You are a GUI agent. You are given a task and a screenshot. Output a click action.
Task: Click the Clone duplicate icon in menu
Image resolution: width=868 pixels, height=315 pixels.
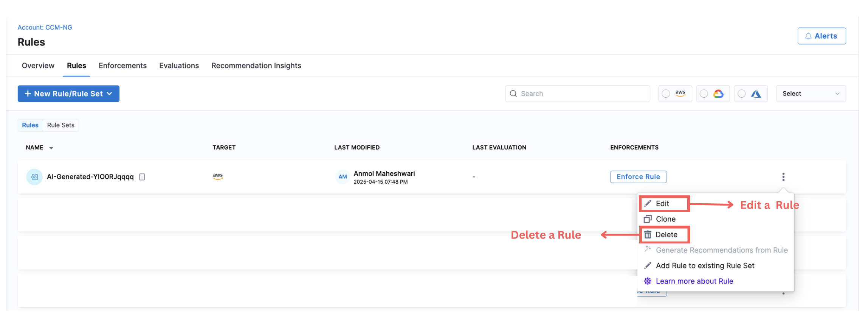coord(648,219)
